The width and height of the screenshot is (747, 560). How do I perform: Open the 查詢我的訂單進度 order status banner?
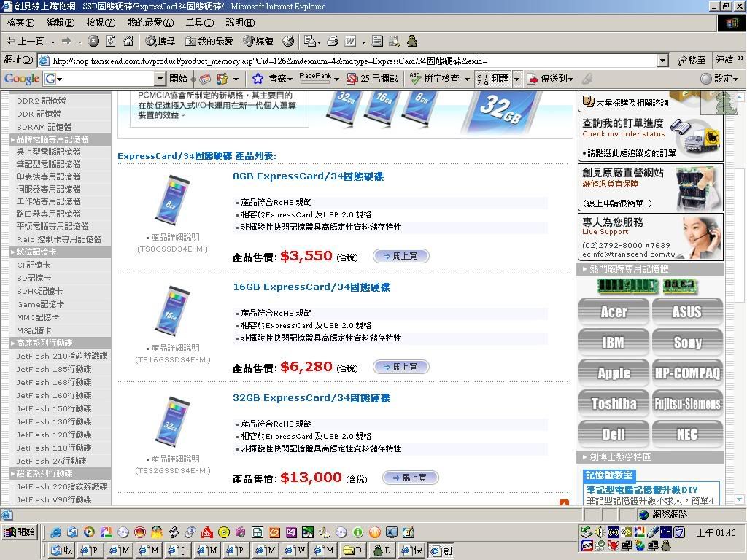(650, 138)
